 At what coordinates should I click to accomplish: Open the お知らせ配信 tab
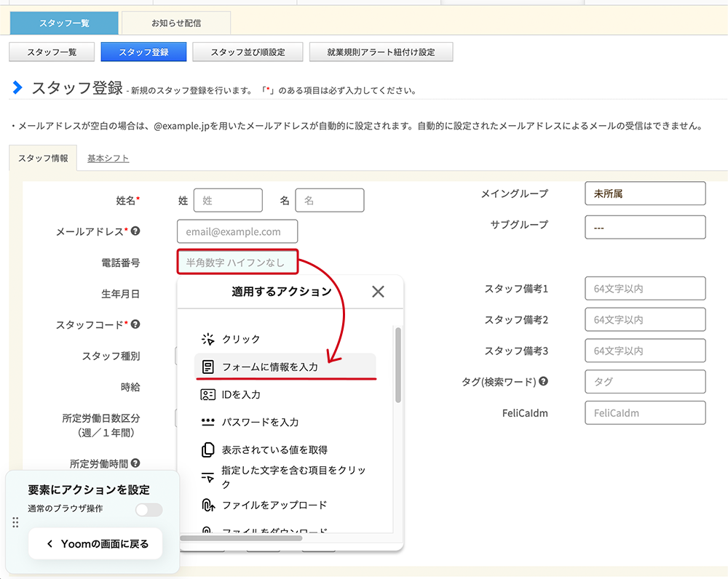point(176,23)
